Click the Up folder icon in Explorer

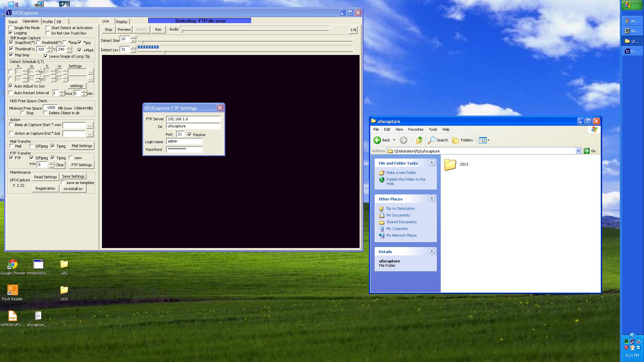pyautogui.click(x=419, y=140)
